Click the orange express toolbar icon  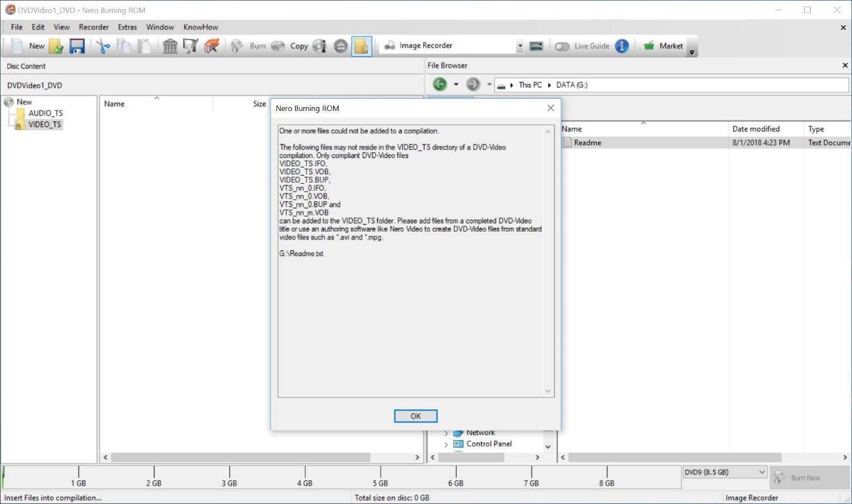(x=211, y=46)
